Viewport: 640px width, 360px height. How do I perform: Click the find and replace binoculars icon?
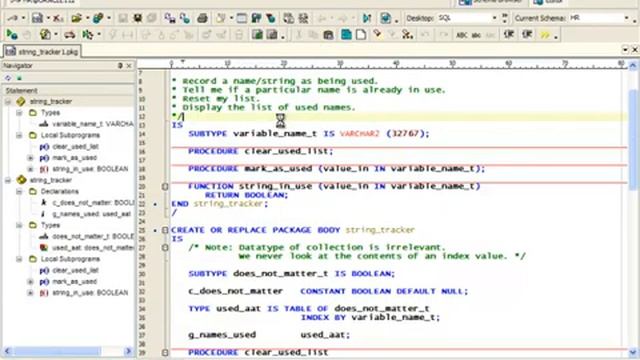[x=185, y=18]
